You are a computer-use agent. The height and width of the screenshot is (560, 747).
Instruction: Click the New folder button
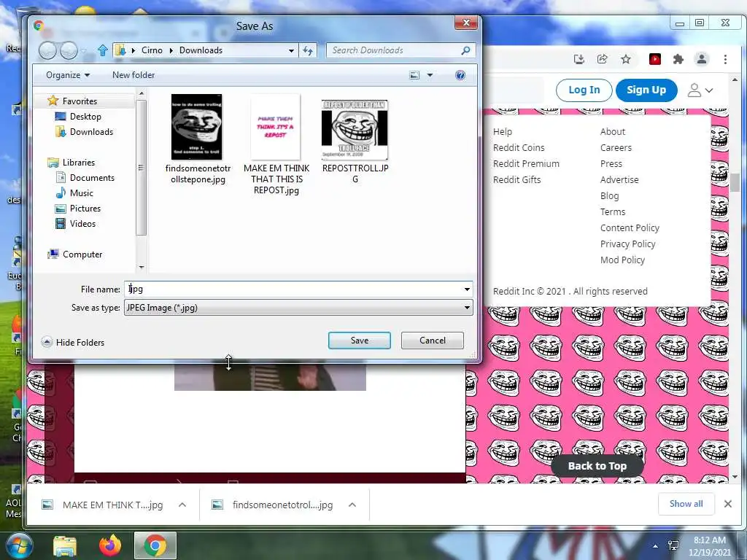(x=133, y=75)
